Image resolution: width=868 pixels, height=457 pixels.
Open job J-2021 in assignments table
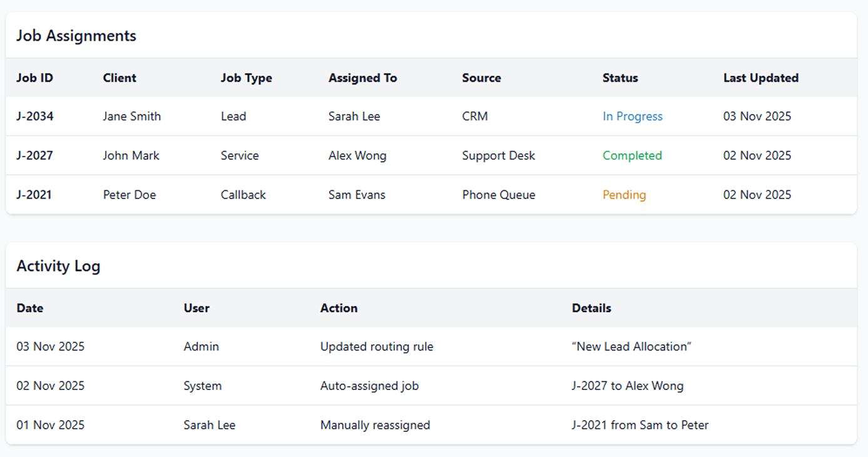(x=34, y=195)
